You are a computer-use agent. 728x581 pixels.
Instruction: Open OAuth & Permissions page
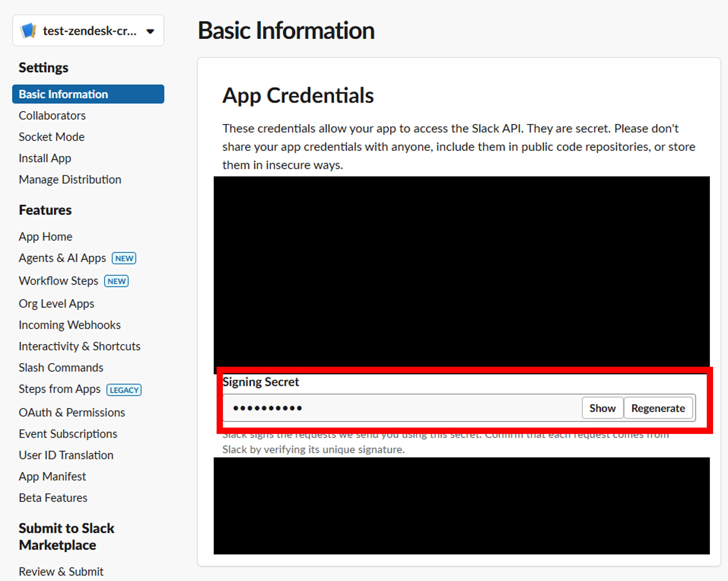72,412
